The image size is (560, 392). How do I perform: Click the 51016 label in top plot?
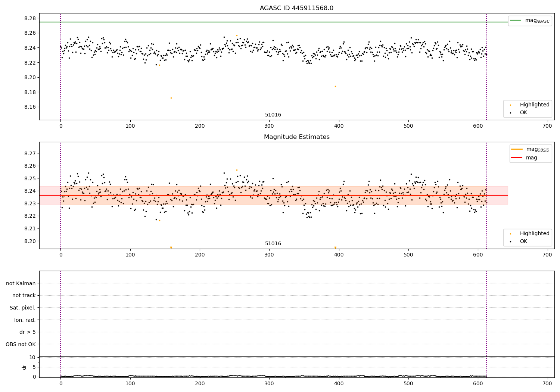click(x=273, y=115)
